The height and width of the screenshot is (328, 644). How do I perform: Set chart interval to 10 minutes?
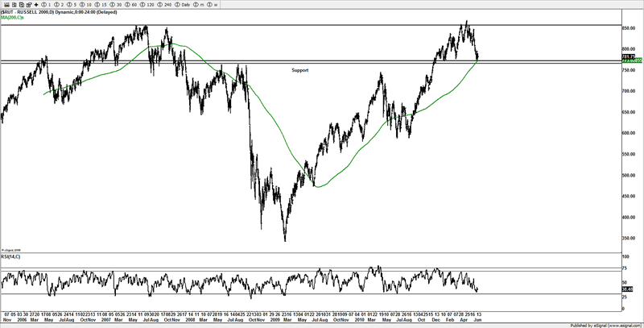tap(85, 5)
